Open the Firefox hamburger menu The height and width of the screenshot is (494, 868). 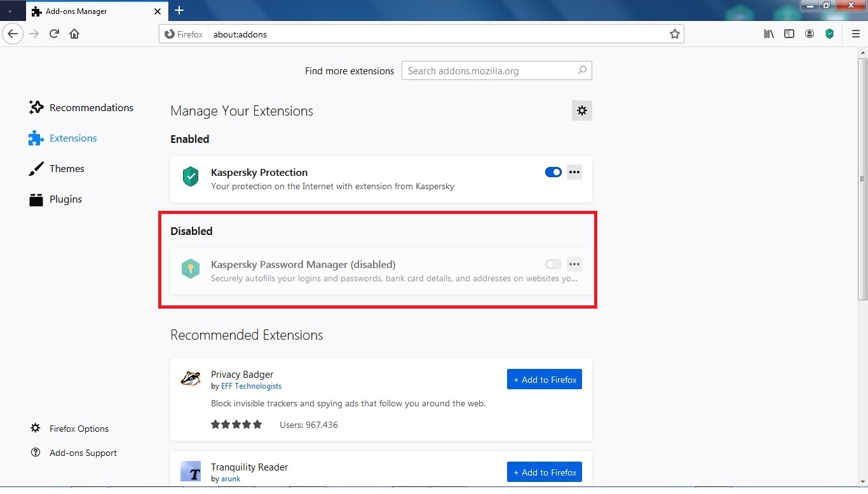pyautogui.click(x=855, y=34)
